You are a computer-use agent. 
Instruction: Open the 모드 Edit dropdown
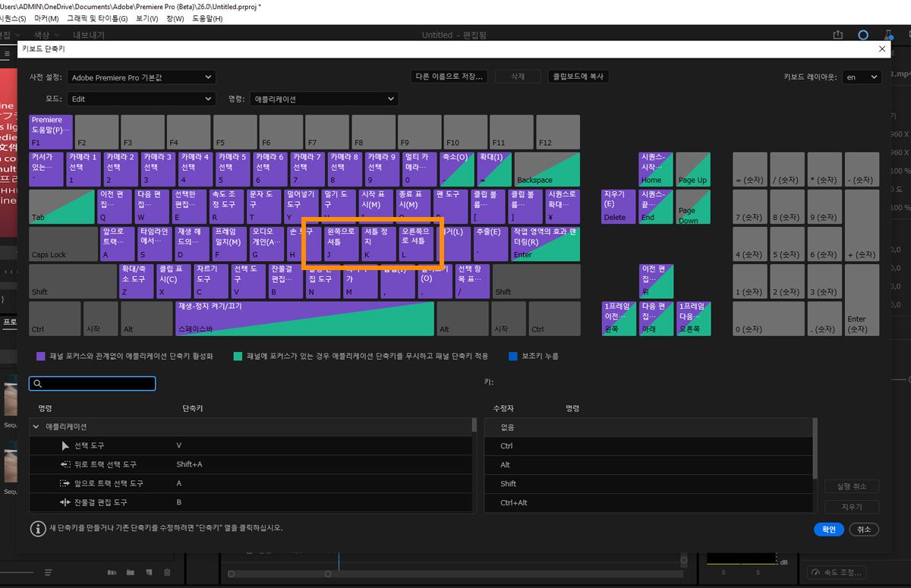coord(141,99)
